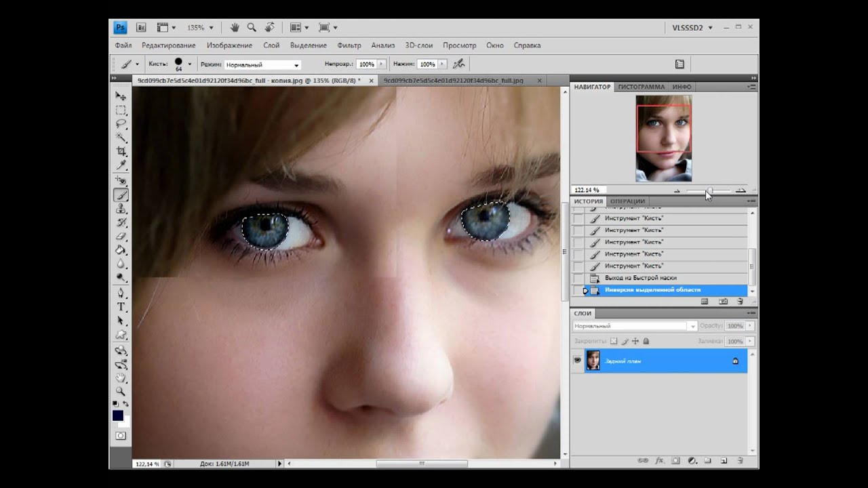
Task: Click the navigator zoom in button
Action: tap(741, 191)
